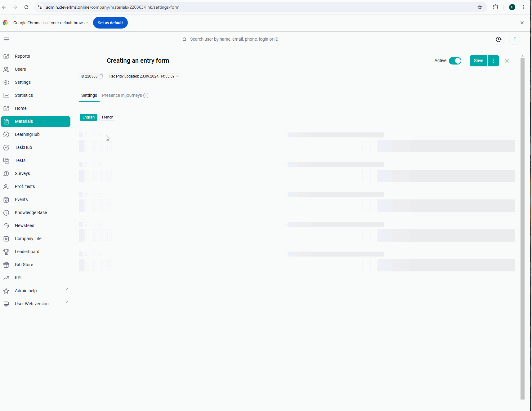Click the page vertical scrollbar
Image resolution: width=532 pixels, height=411 pixels.
pyautogui.click(x=522, y=229)
